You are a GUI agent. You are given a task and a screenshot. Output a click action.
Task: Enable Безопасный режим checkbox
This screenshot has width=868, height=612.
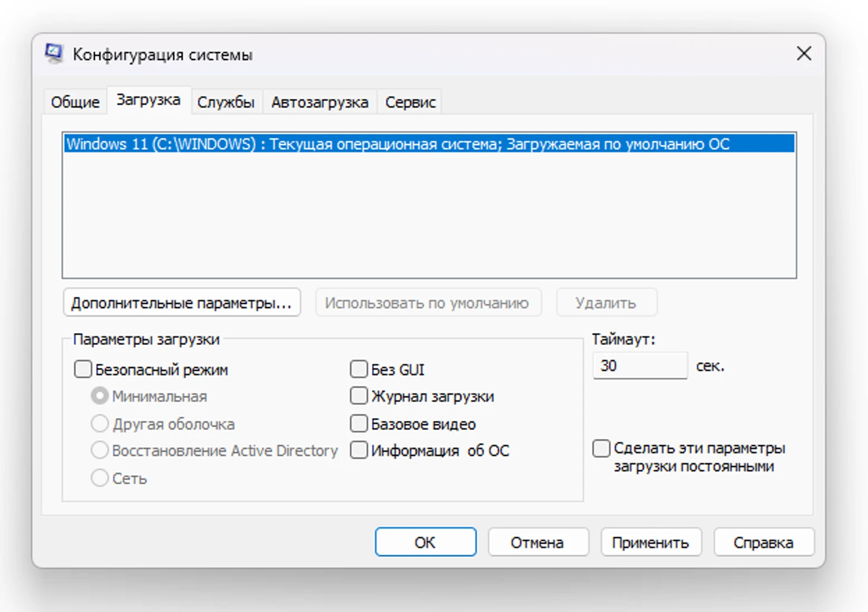pyautogui.click(x=83, y=369)
